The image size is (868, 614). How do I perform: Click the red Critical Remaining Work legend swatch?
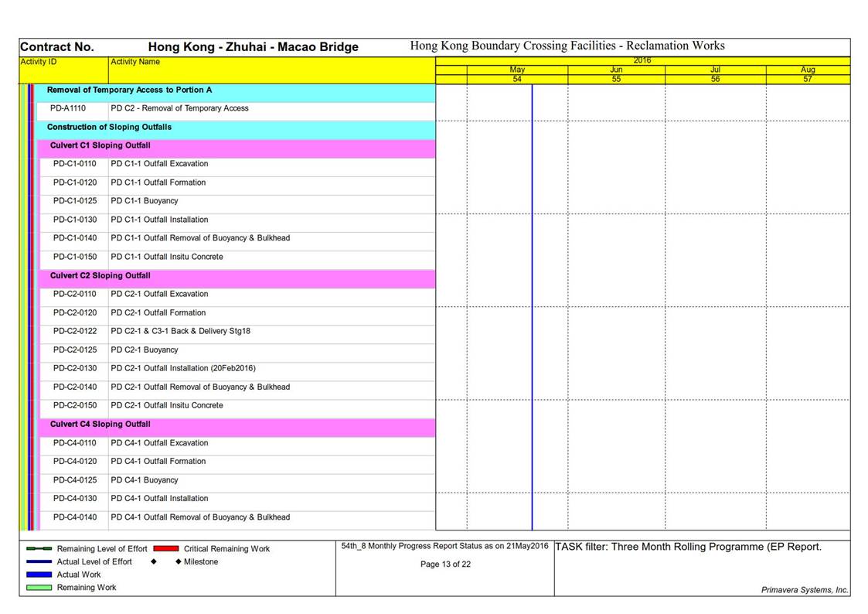pos(166,549)
